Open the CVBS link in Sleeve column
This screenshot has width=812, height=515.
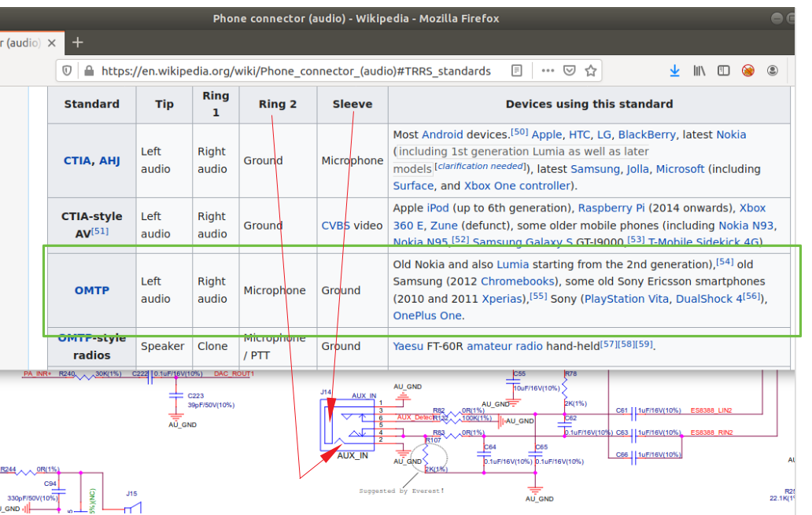pyautogui.click(x=335, y=226)
